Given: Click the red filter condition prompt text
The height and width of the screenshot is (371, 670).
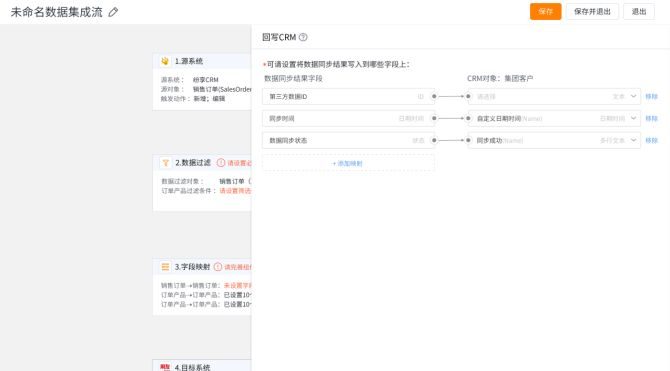Looking at the screenshot, I should tap(235, 191).
